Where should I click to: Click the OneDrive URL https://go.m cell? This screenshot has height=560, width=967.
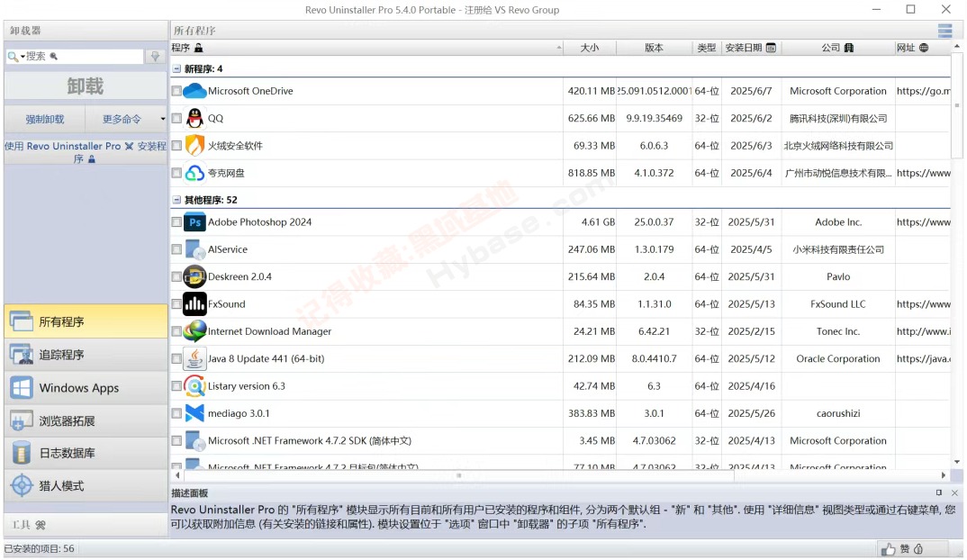(923, 91)
